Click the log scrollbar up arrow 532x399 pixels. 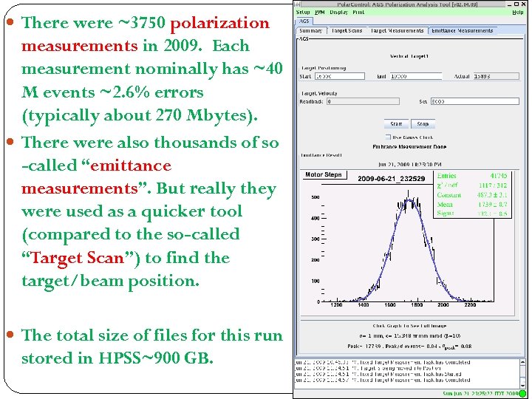523,363
